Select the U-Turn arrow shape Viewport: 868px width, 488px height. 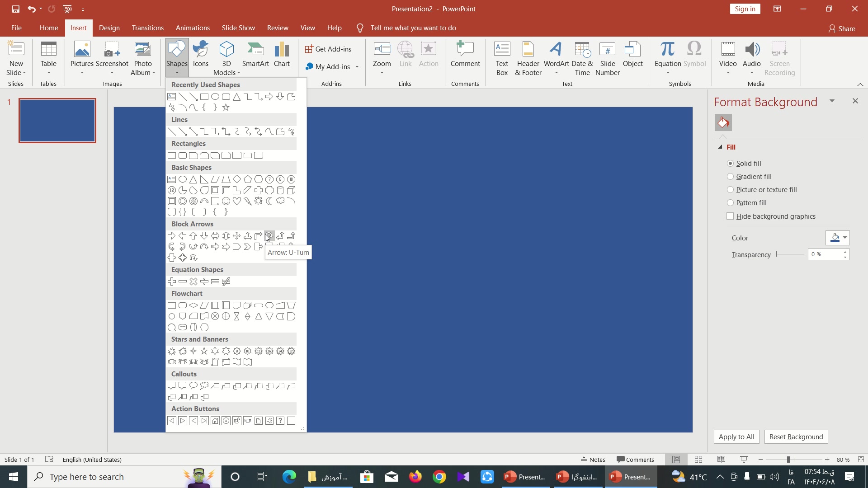pyautogui.click(x=269, y=235)
